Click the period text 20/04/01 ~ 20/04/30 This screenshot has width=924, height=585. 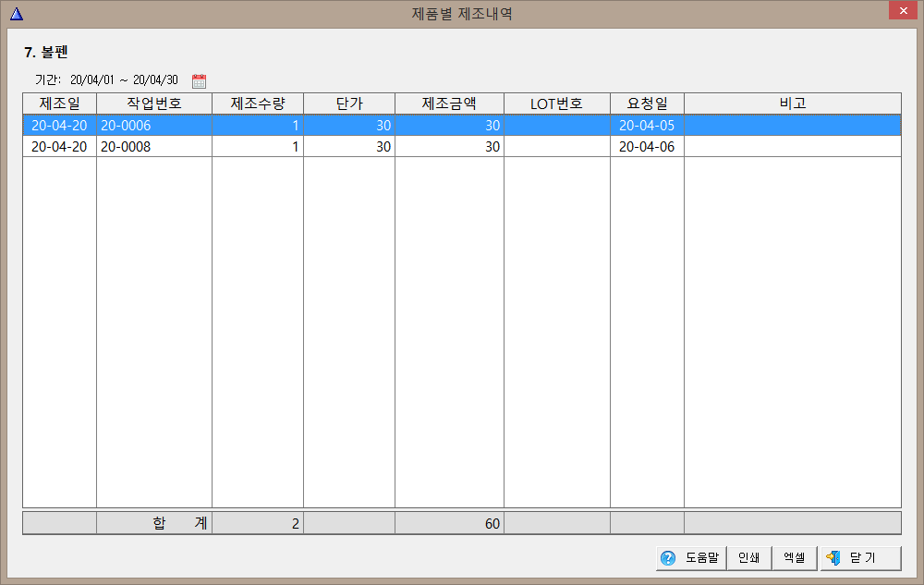pyautogui.click(x=124, y=80)
